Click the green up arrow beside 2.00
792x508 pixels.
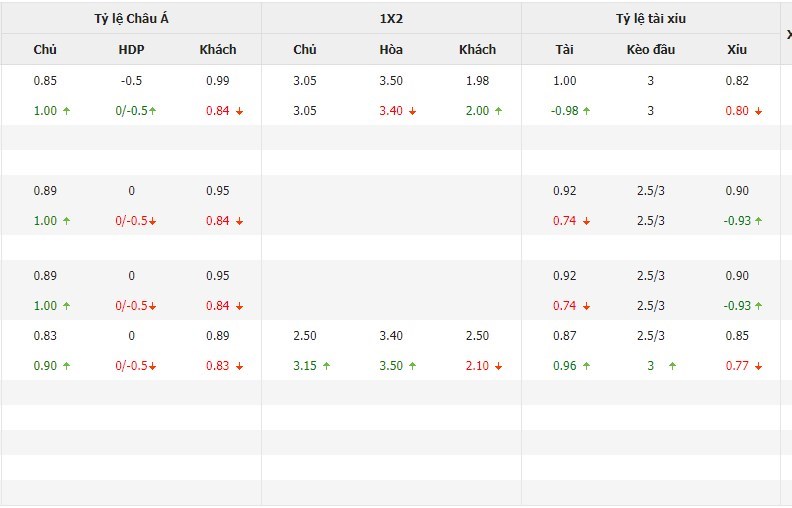499,111
